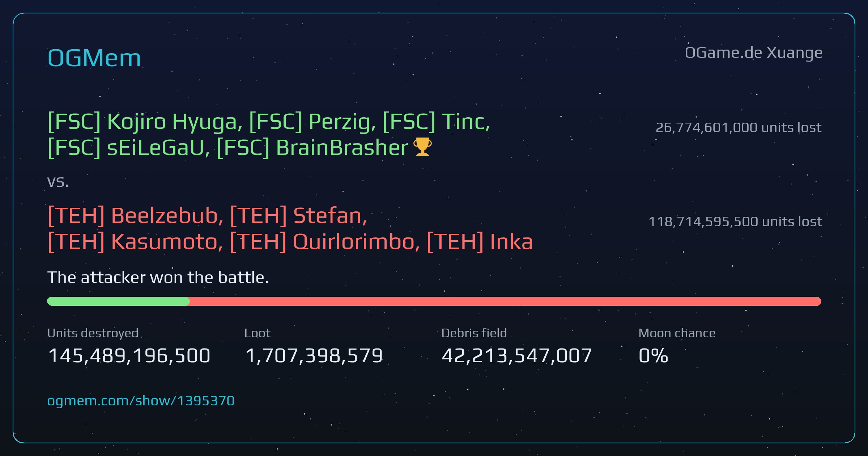Select attacker name Kojiro Hyuga
The width and height of the screenshot is (868, 456).
click(x=172, y=122)
